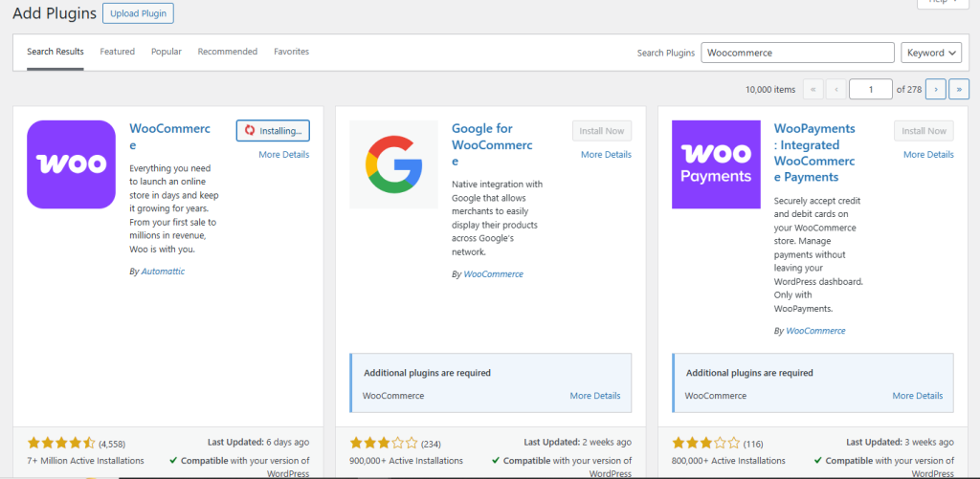Open the Popular plugins tab

[x=167, y=52]
